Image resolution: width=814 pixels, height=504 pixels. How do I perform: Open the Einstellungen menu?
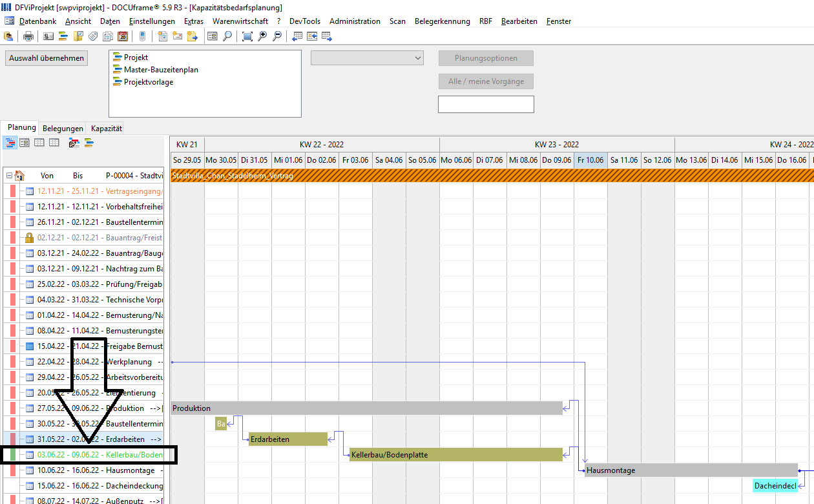(x=152, y=21)
